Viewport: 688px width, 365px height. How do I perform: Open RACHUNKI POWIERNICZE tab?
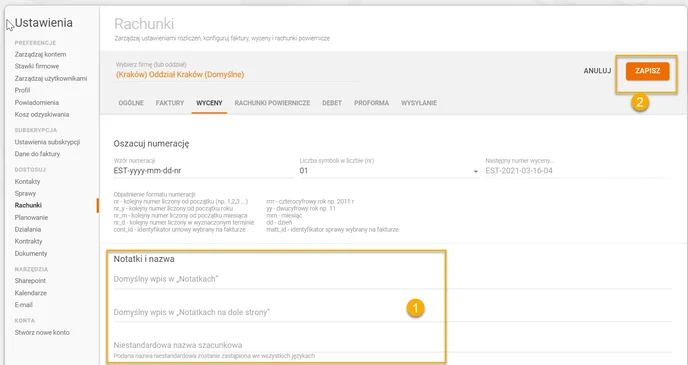pyautogui.click(x=272, y=103)
